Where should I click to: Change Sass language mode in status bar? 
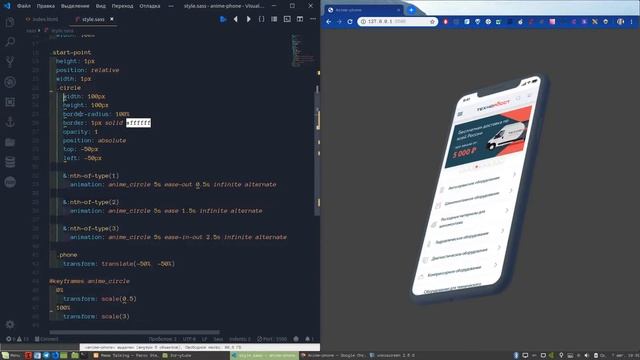pos(218,339)
